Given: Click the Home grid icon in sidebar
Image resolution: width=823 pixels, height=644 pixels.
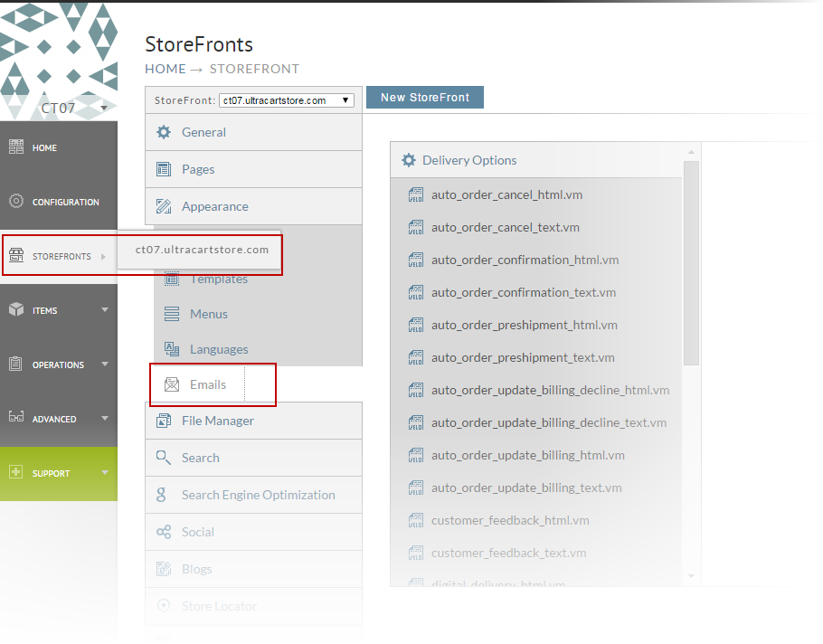Looking at the screenshot, I should tap(16, 147).
